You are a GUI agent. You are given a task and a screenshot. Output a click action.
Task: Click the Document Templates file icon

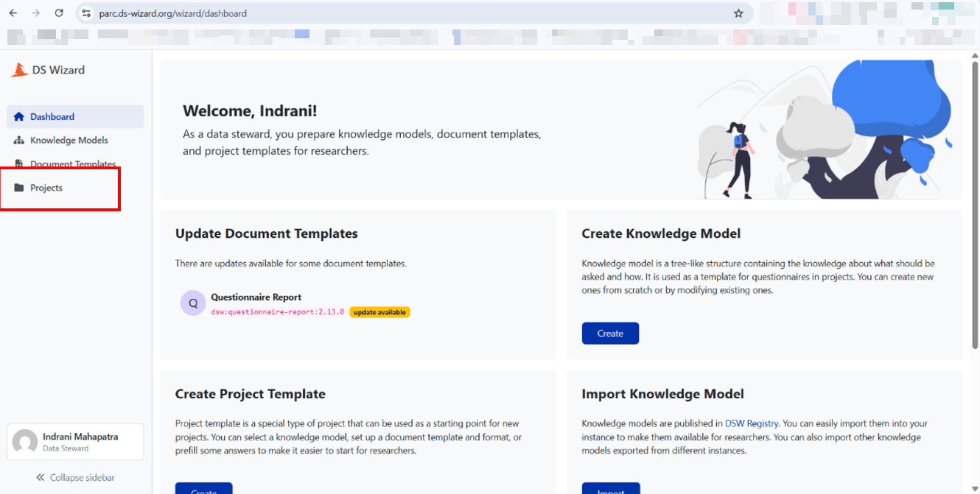pyautogui.click(x=19, y=164)
